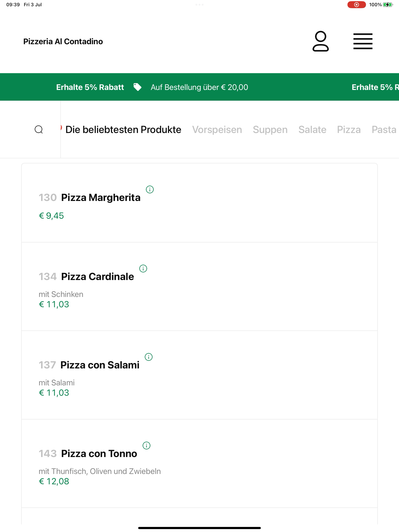Open the user account profile icon
399x532 pixels.
(x=320, y=41)
